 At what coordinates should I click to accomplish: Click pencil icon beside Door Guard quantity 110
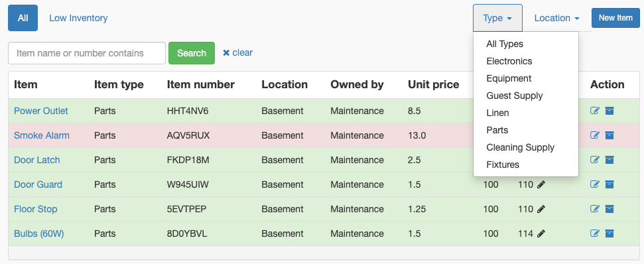pyautogui.click(x=541, y=185)
